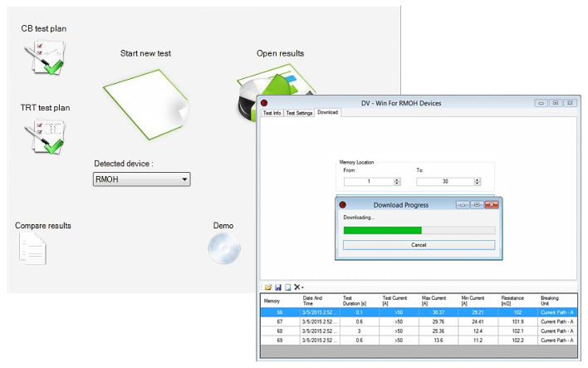Click the new document toolbar icon
This screenshot has height=368, width=588.
point(287,287)
